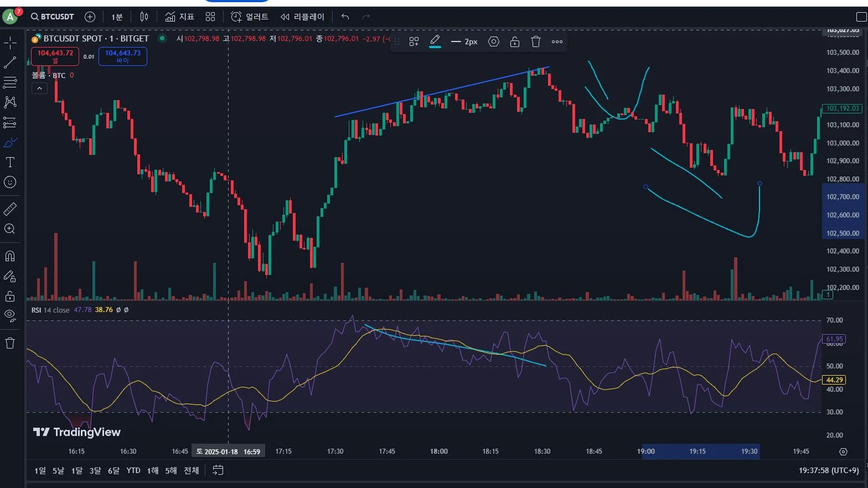Toggle stay in drawing mode
This screenshot has width=868, height=488.
point(10,276)
